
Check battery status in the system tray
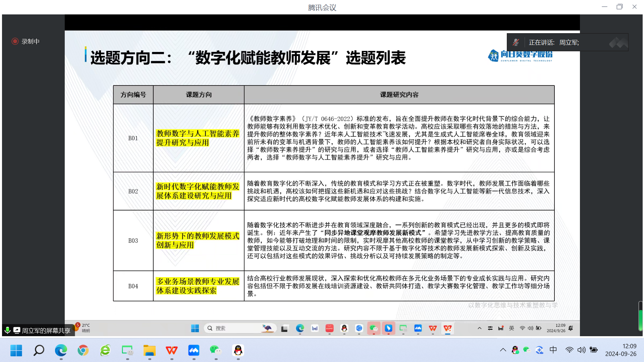click(x=594, y=350)
